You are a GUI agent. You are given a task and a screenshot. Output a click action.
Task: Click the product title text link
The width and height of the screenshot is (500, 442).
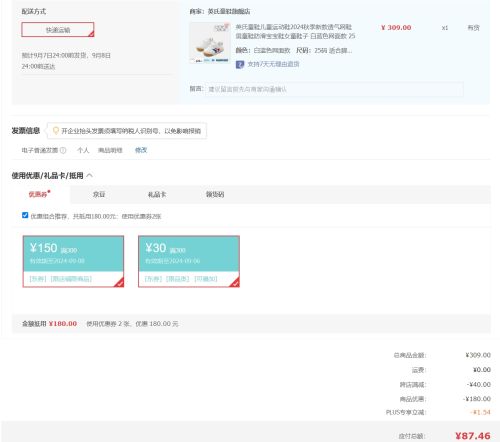click(x=295, y=31)
